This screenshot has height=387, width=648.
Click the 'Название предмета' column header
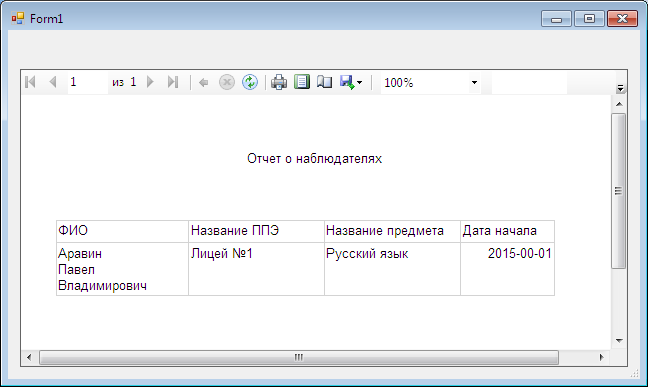[392, 231]
